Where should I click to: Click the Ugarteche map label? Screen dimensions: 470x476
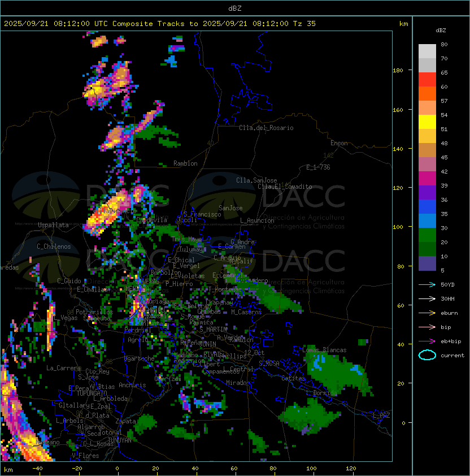click(x=140, y=358)
